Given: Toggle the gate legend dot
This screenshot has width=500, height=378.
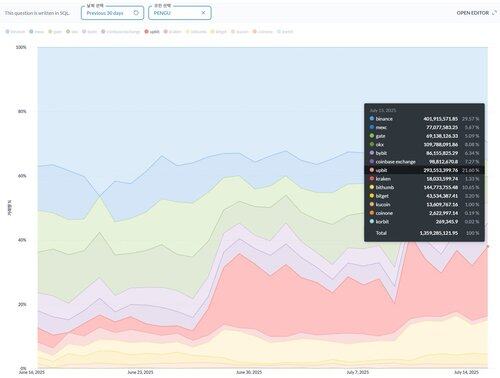Looking at the screenshot, I should pyautogui.click(x=50, y=32).
